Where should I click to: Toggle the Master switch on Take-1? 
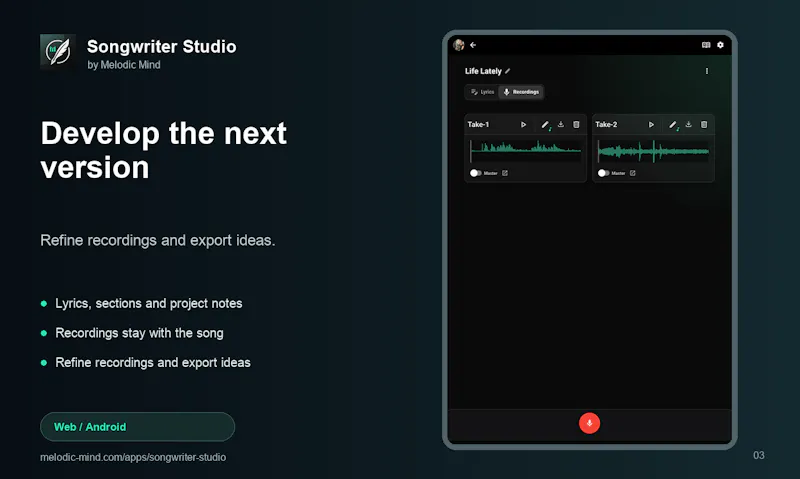(476, 173)
